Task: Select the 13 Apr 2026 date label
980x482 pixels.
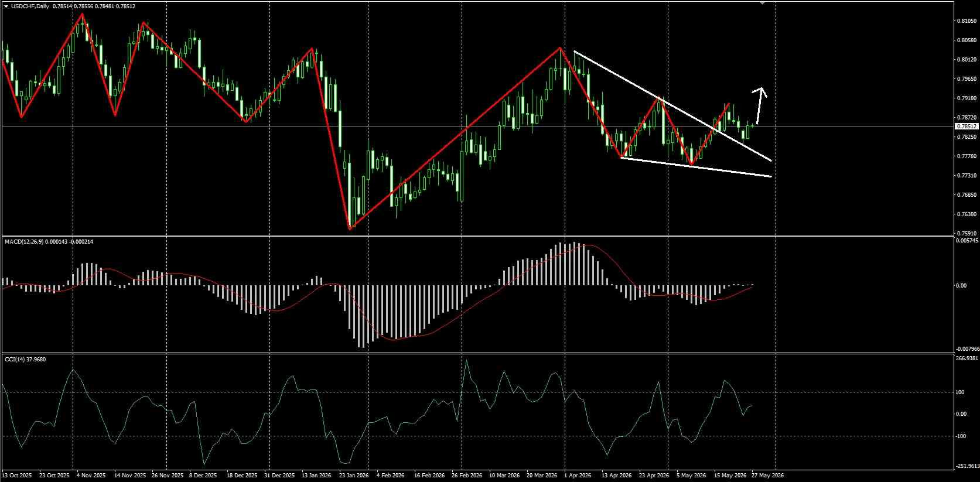Action: coord(616,476)
